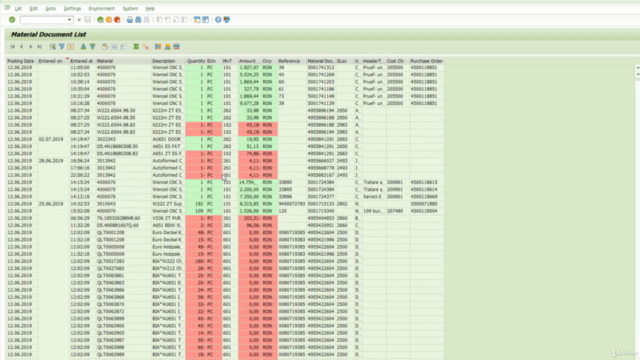Click the Details magnifier icon
Screen dimensions: 640x360
(x=53, y=47)
